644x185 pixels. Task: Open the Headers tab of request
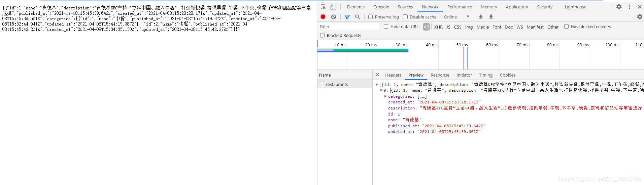click(x=393, y=75)
